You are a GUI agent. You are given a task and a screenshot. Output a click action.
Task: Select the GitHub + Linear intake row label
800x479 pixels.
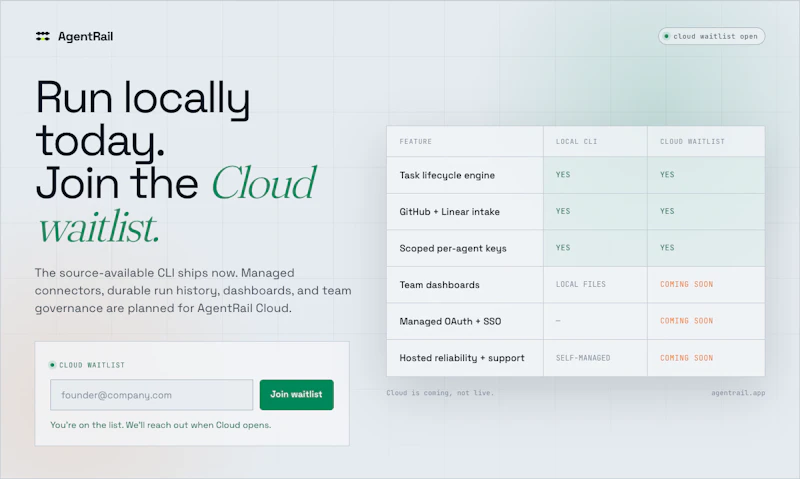point(449,212)
